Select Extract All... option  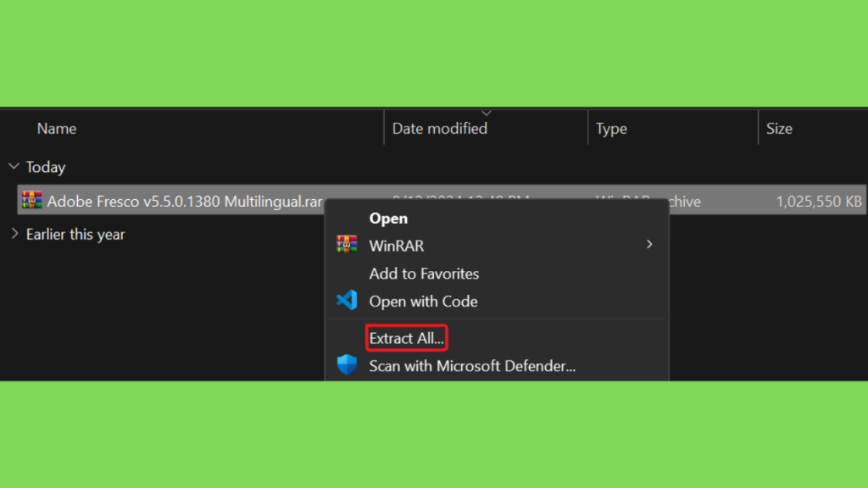pyautogui.click(x=406, y=338)
